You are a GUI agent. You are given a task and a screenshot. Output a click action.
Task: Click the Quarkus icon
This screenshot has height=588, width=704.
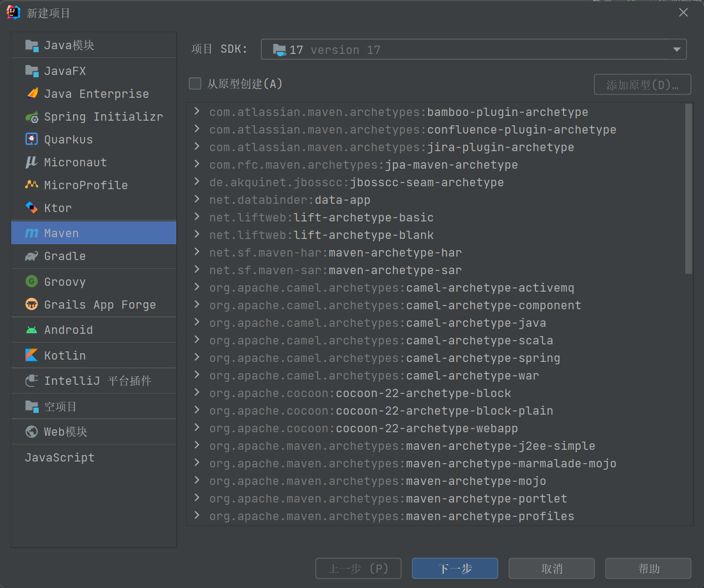point(32,139)
